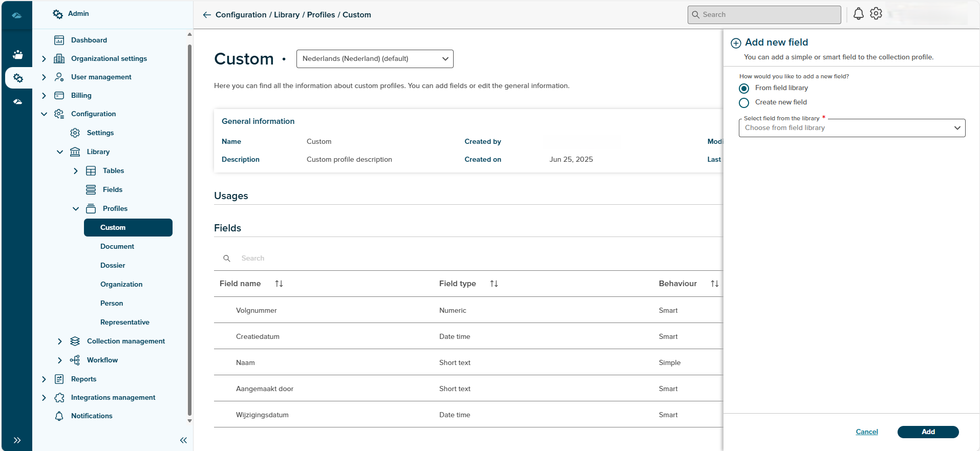Open the Document profile in sidebar
The image size is (980, 451).
117,247
